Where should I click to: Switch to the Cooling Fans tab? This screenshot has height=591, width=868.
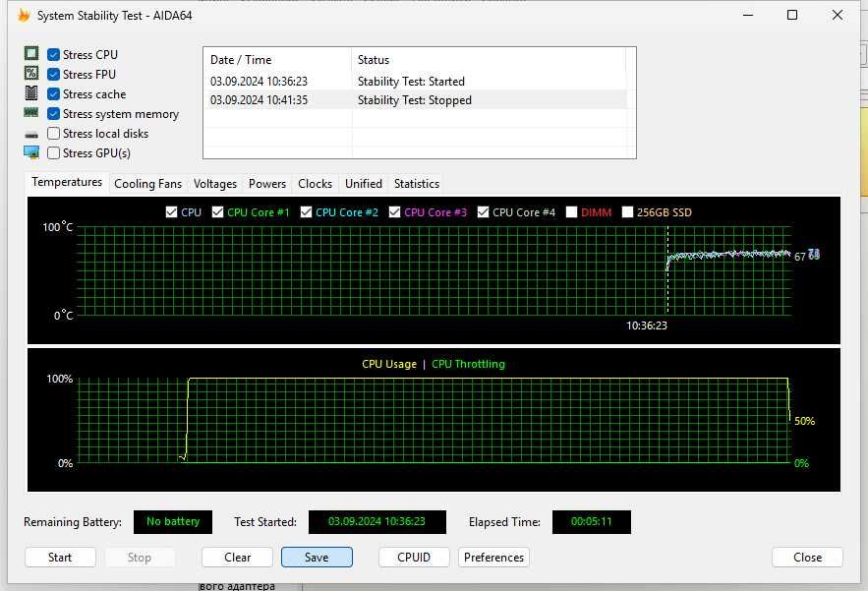click(x=147, y=184)
